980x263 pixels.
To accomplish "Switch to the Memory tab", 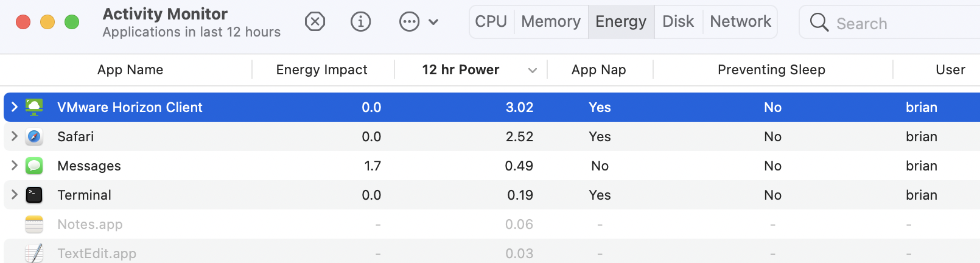I will 551,22.
